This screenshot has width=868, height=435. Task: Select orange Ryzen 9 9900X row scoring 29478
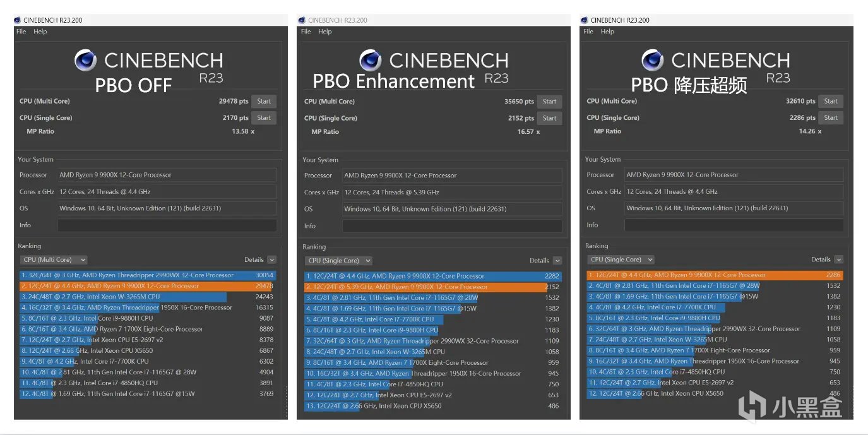[x=148, y=286]
